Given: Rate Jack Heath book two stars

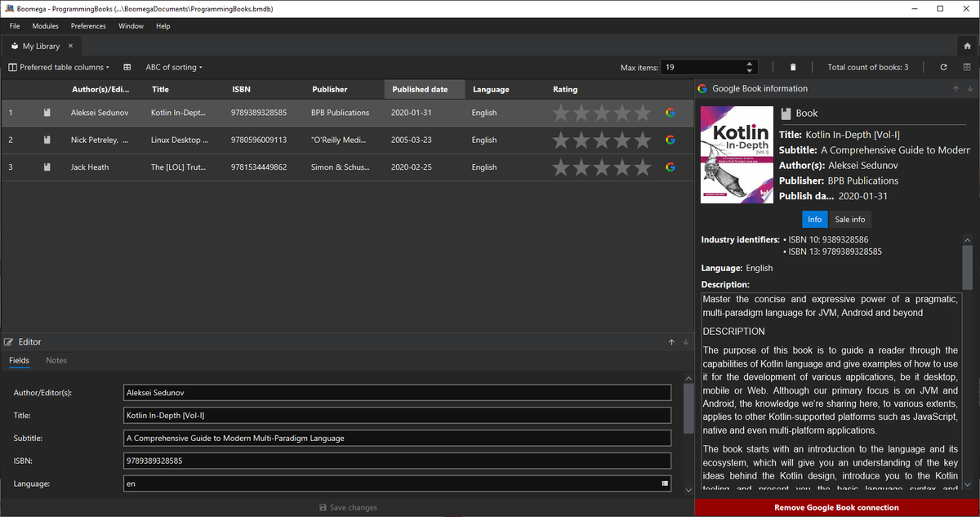Looking at the screenshot, I should (x=581, y=167).
